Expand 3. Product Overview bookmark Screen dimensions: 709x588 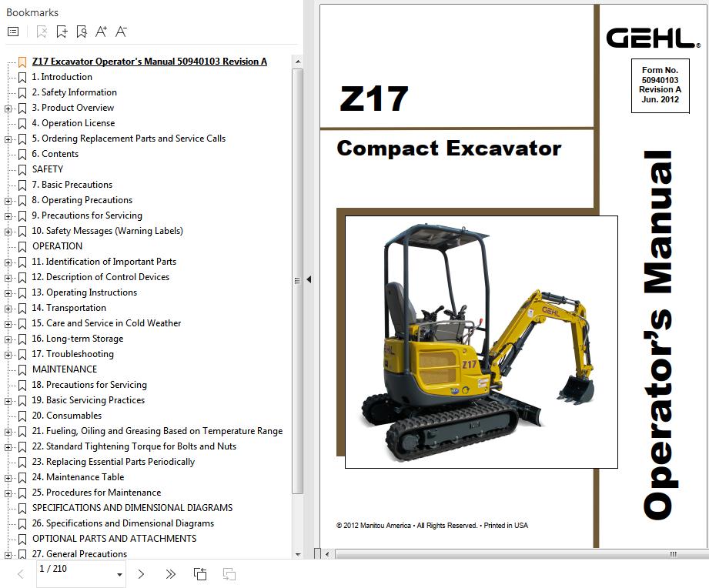point(8,109)
